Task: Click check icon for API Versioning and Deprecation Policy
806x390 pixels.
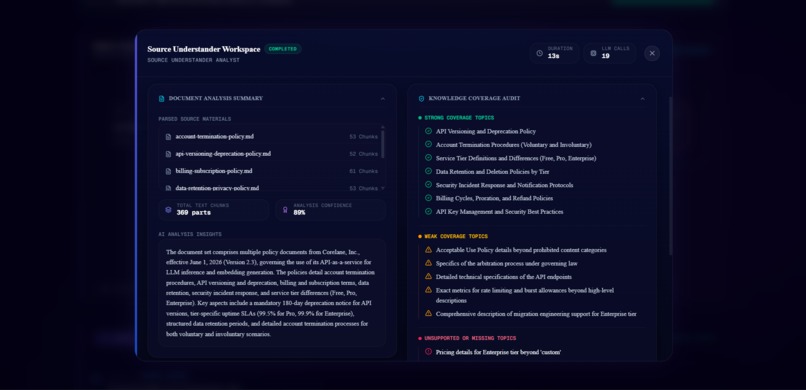Action: pos(428,131)
